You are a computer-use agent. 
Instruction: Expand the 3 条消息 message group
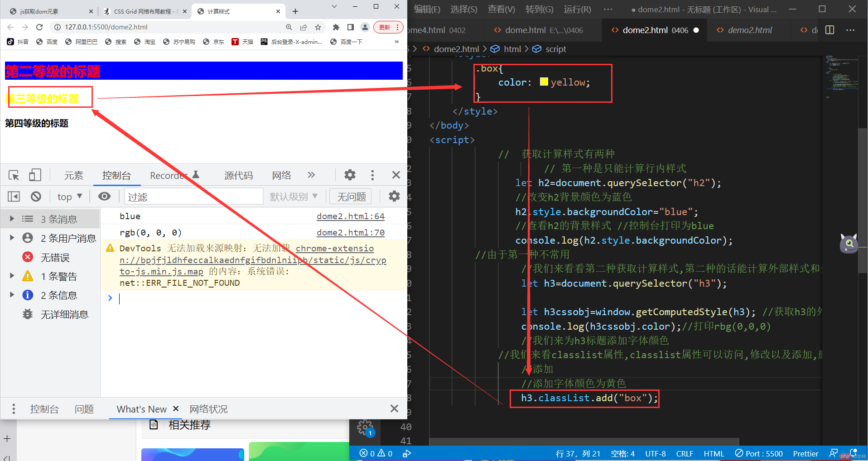coord(12,219)
